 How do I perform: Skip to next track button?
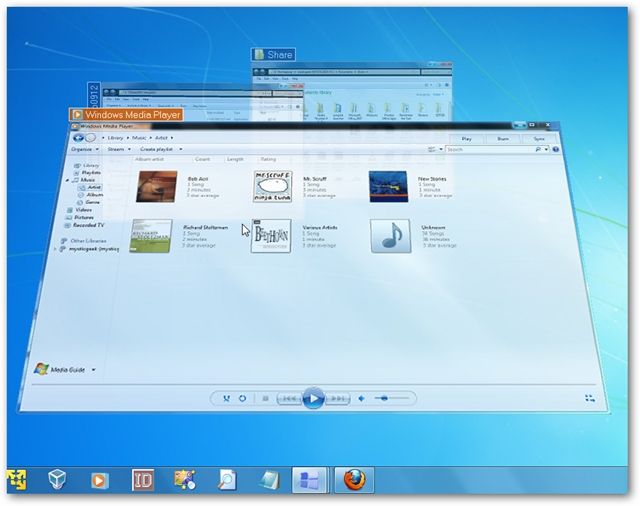pos(338,398)
